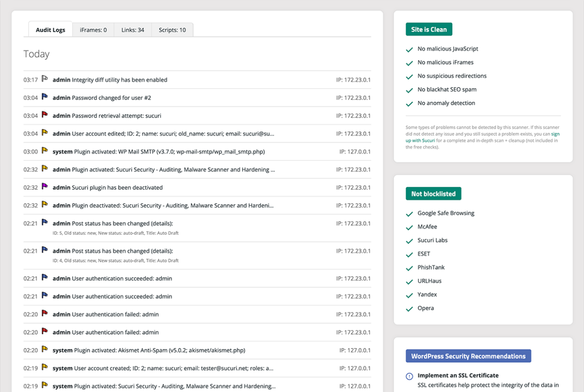Click the flag icon beside Integrity diff utility entry
The image size is (584, 392).
pos(45,79)
